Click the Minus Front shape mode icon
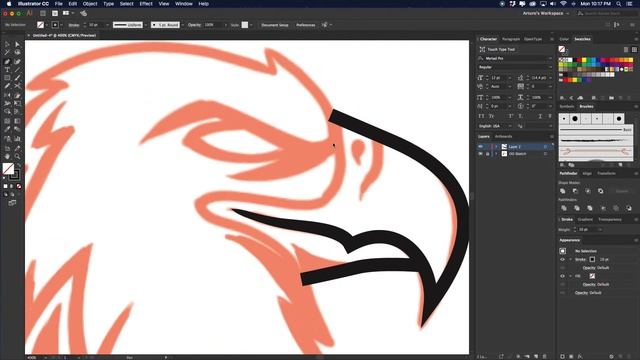Screen dimensions: 640x360 [x=576, y=191]
